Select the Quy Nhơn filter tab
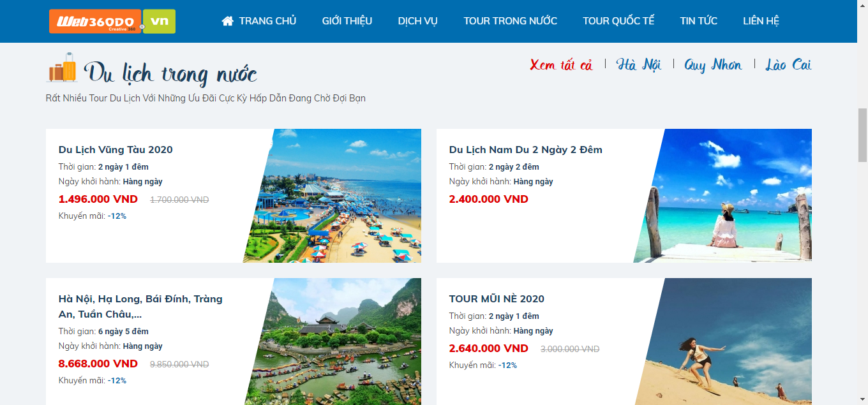This screenshot has width=868, height=405. (x=714, y=65)
